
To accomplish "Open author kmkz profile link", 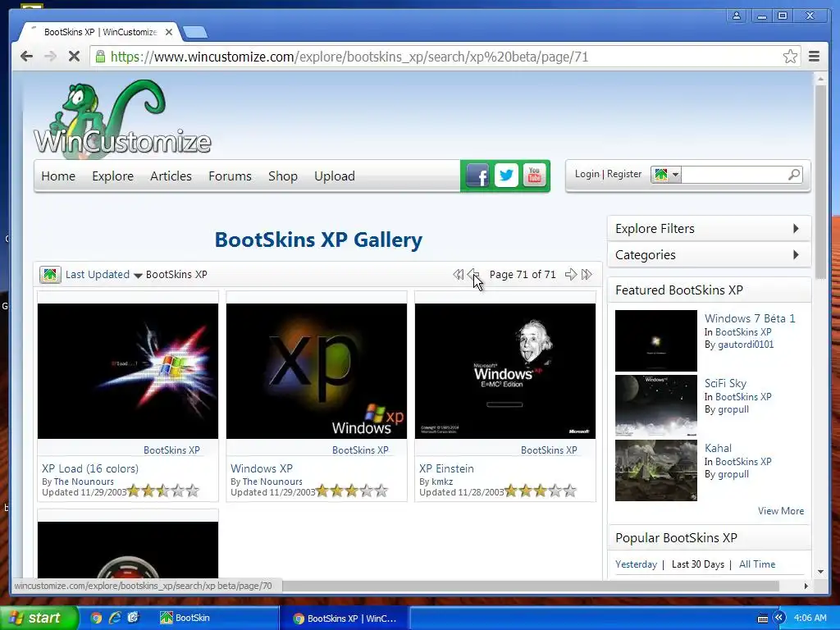I will pyautogui.click(x=442, y=482).
